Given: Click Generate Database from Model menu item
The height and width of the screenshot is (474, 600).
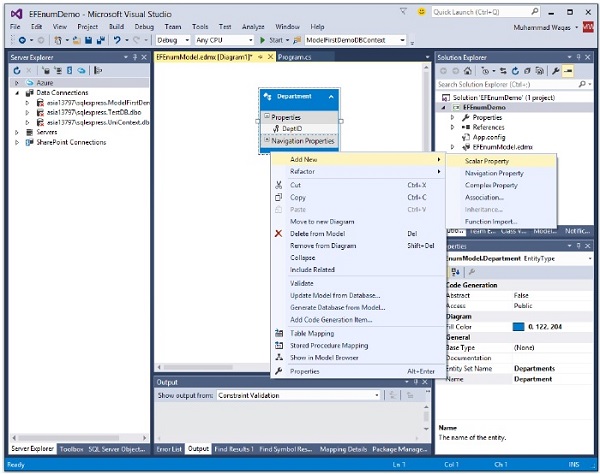Looking at the screenshot, I should [358, 308].
